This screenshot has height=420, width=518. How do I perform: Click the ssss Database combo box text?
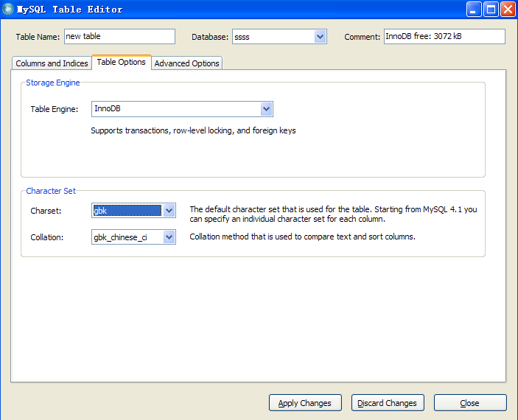click(242, 37)
